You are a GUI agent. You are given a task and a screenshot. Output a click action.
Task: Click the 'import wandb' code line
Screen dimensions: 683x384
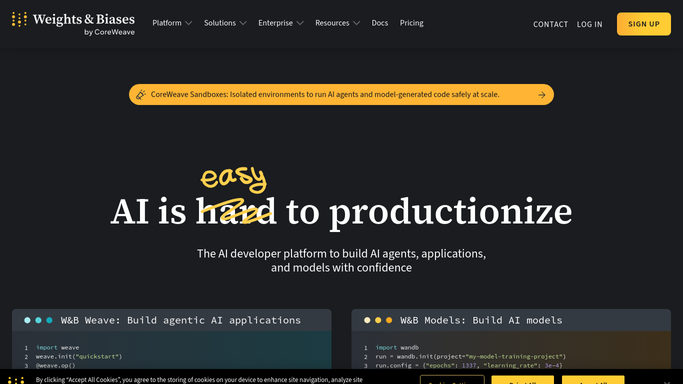click(397, 347)
